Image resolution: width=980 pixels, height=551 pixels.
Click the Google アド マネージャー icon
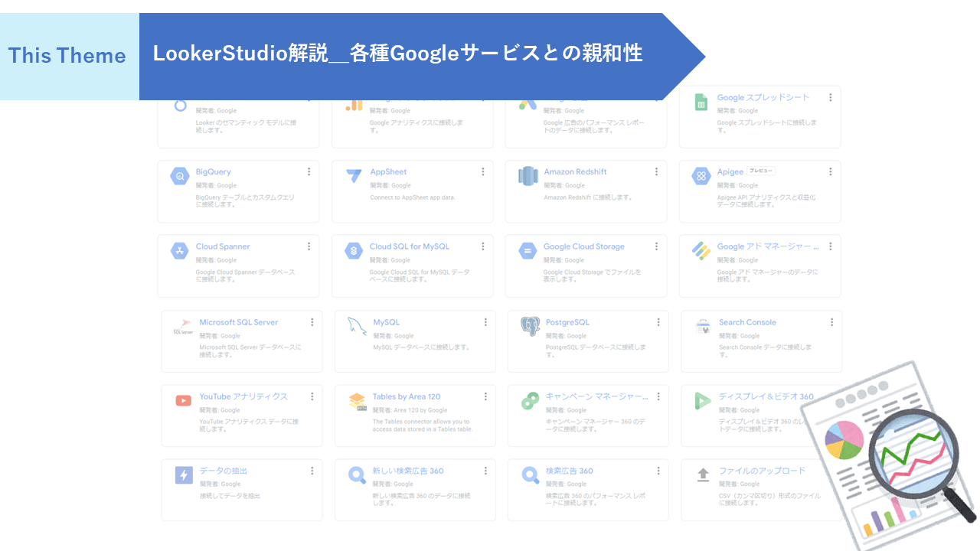(701, 251)
